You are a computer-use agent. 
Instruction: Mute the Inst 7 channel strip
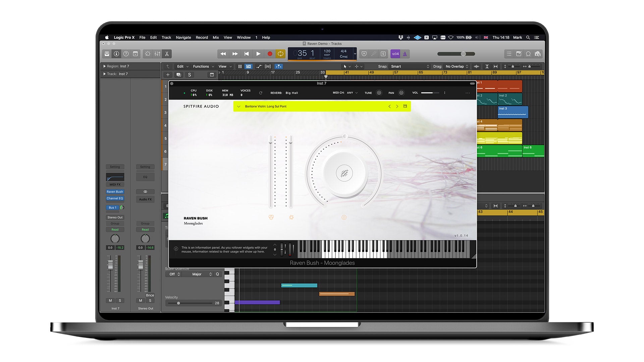110,301
